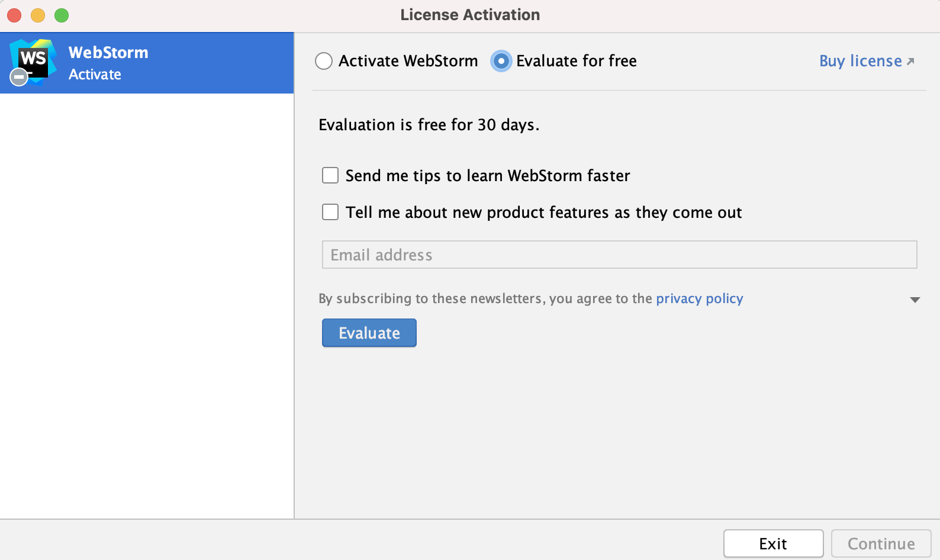
Task: Click the disabled Continue button
Action: pyautogui.click(x=881, y=543)
